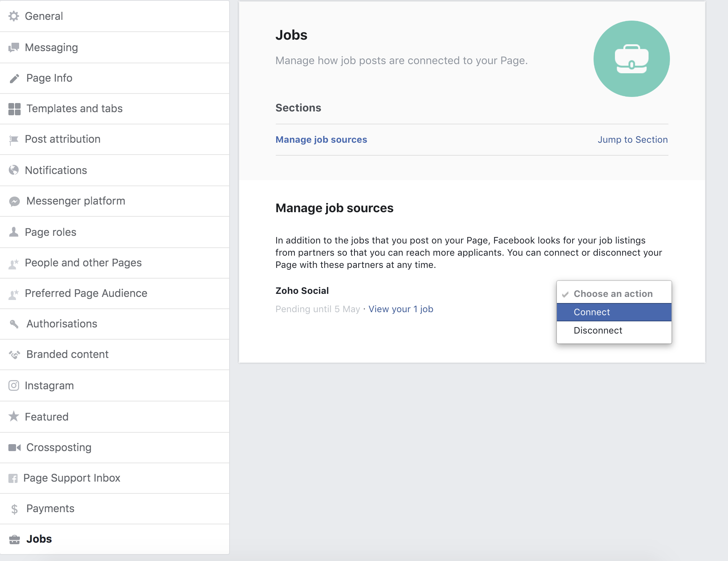This screenshot has height=561, width=728.
Task: Select the Featured star icon
Action: [x=14, y=416]
